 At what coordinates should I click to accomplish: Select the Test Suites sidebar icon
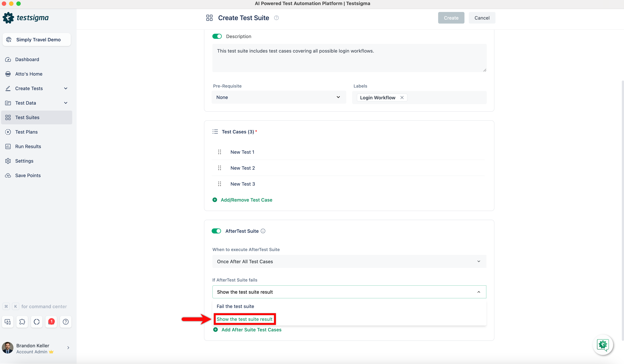(8, 117)
